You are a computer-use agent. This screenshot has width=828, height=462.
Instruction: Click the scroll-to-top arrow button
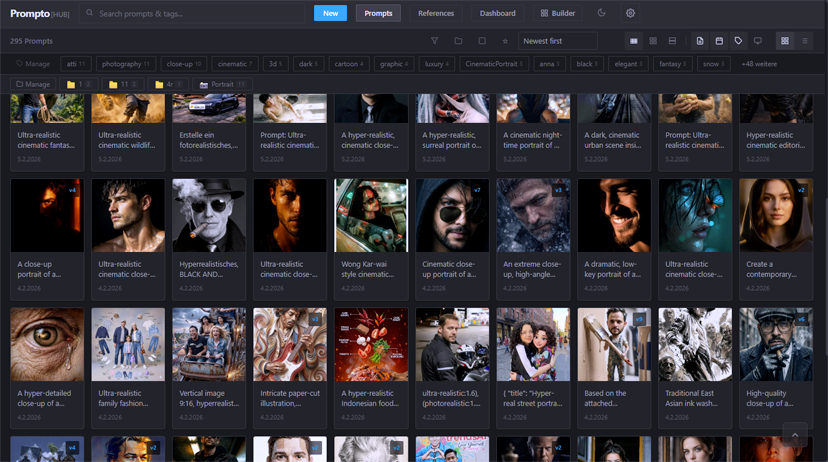pyautogui.click(x=795, y=435)
